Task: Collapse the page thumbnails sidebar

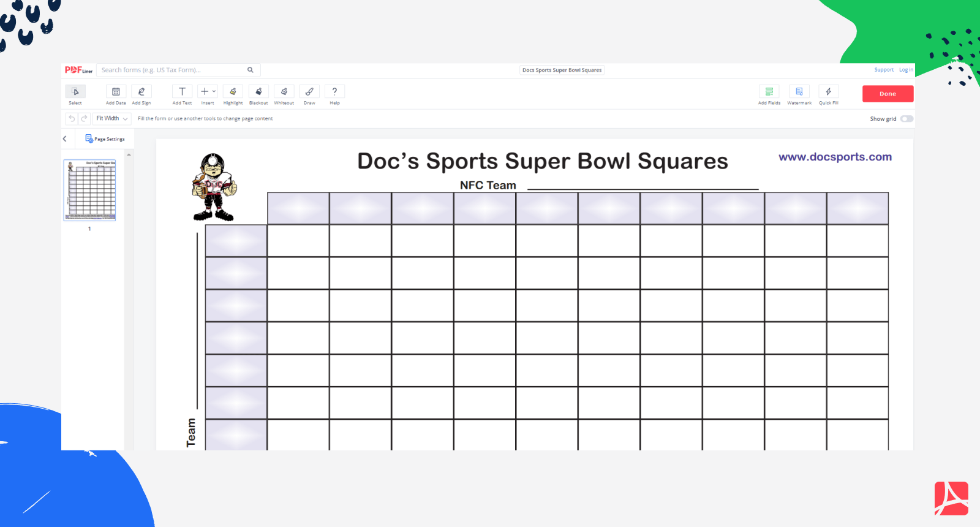Action: point(65,139)
